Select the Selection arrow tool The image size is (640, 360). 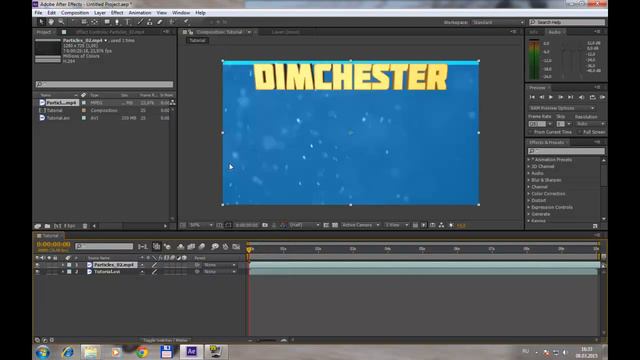pyautogui.click(x=41, y=22)
